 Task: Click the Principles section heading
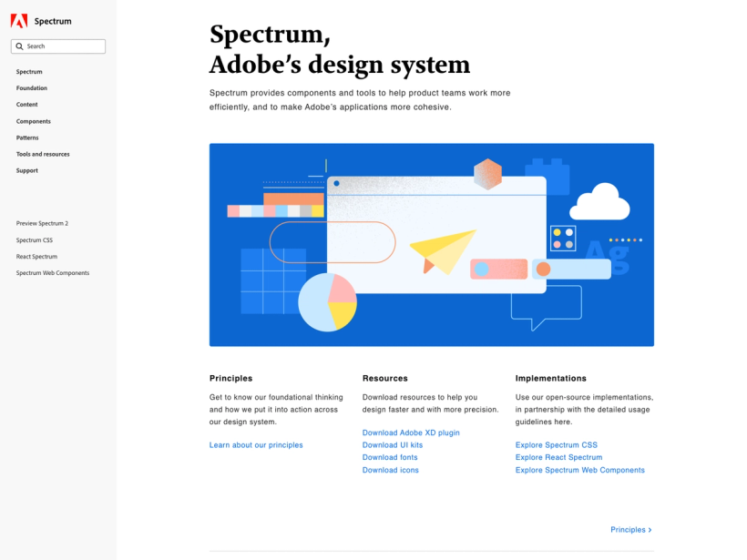231,379
